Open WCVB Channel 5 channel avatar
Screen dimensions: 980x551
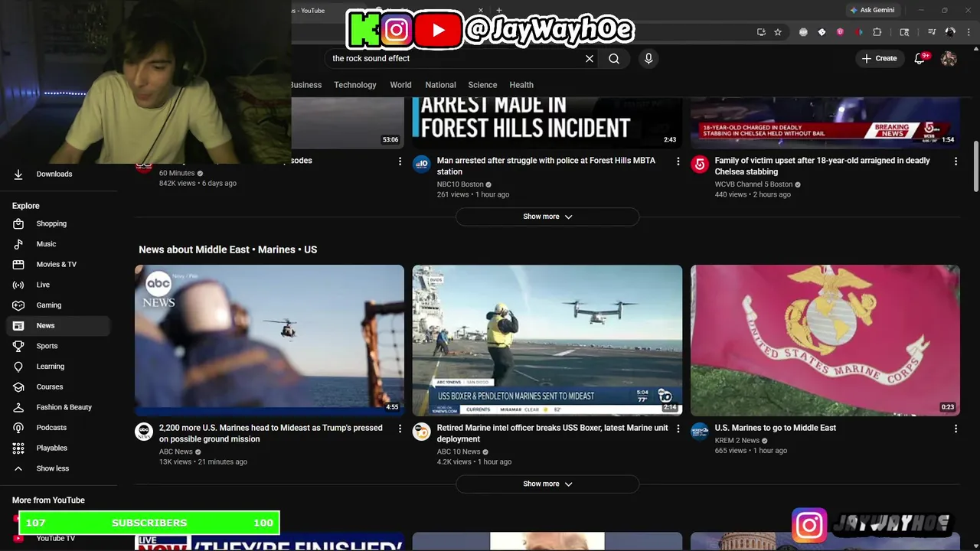click(x=700, y=164)
